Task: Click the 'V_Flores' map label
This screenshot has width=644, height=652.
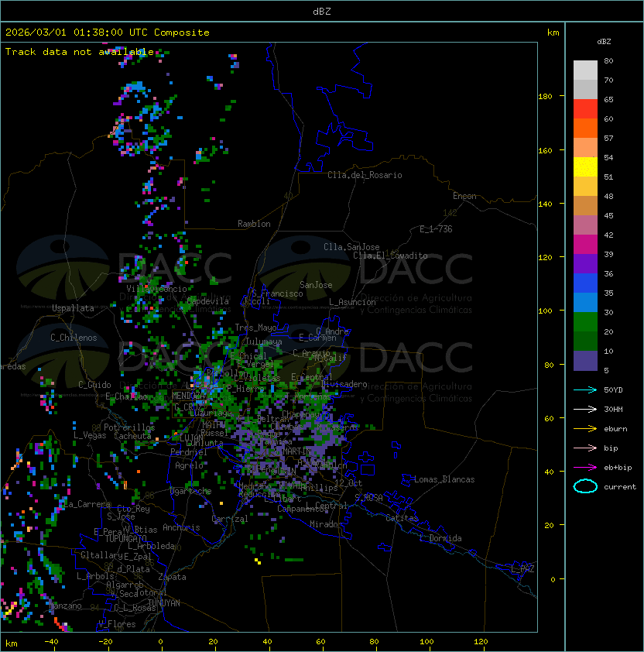Action: [x=117, y=624]
